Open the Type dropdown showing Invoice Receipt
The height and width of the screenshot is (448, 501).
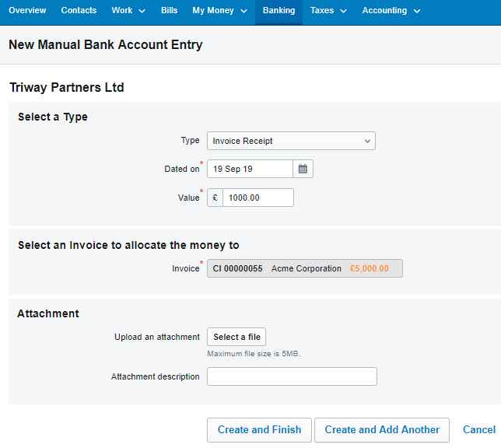coord(291,141)
